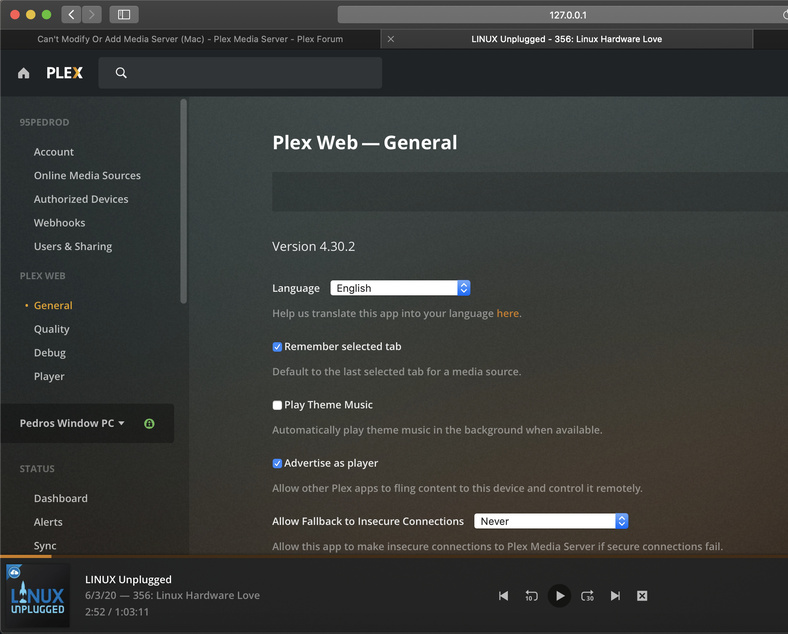
Task: Open Online Media Sources settings
Action: (87, 175)
